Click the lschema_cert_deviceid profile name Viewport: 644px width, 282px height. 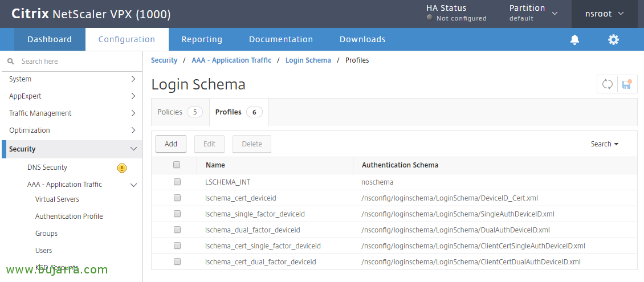coord(241,198)
